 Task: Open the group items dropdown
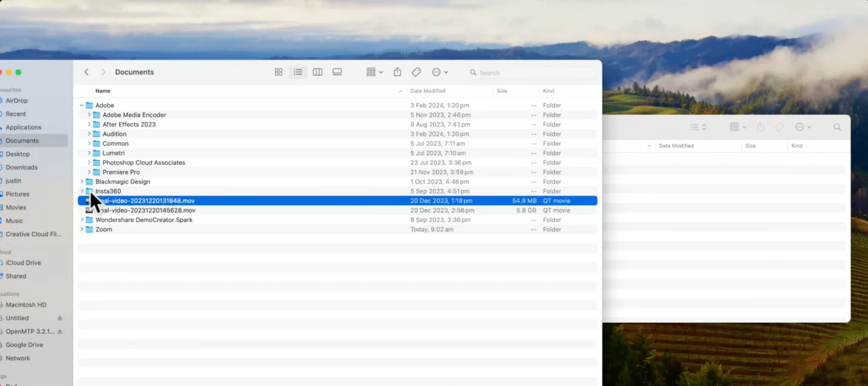(x=373, y=72)
